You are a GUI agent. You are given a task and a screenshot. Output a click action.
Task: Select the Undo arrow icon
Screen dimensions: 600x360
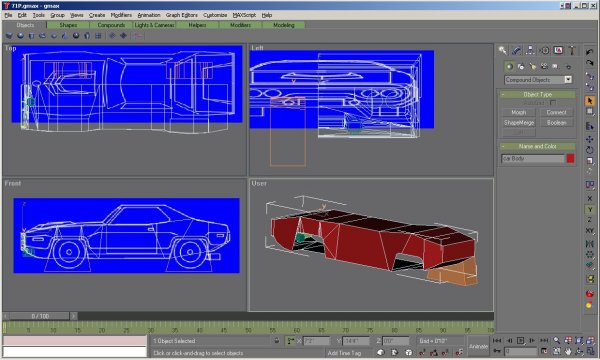point(589,52)
